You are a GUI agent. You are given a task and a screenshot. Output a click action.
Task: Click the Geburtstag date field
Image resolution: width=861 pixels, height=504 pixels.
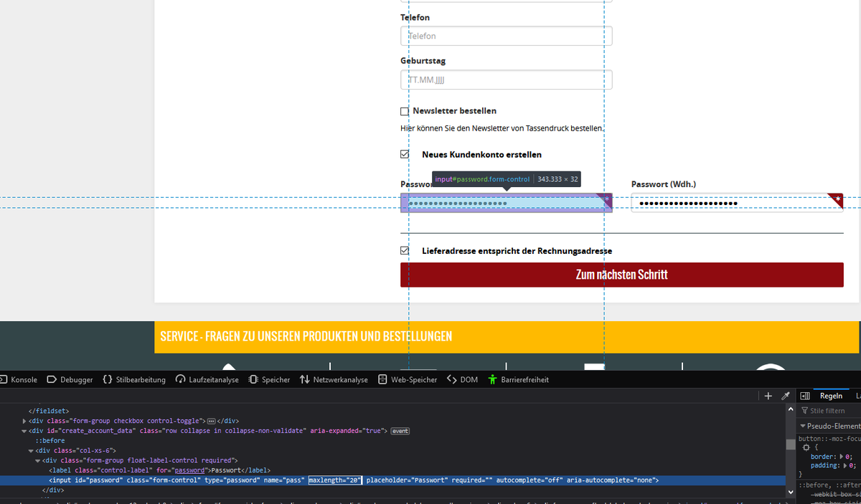(x=507, y=80)
